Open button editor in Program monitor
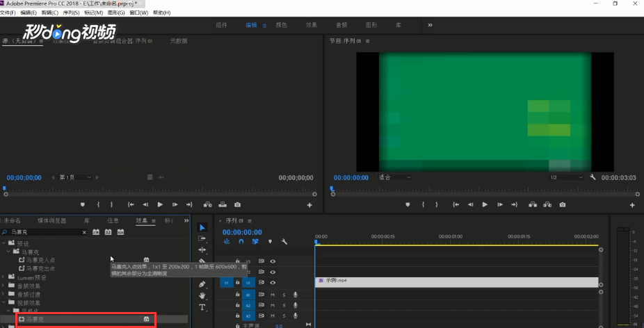 click(632, 205)
